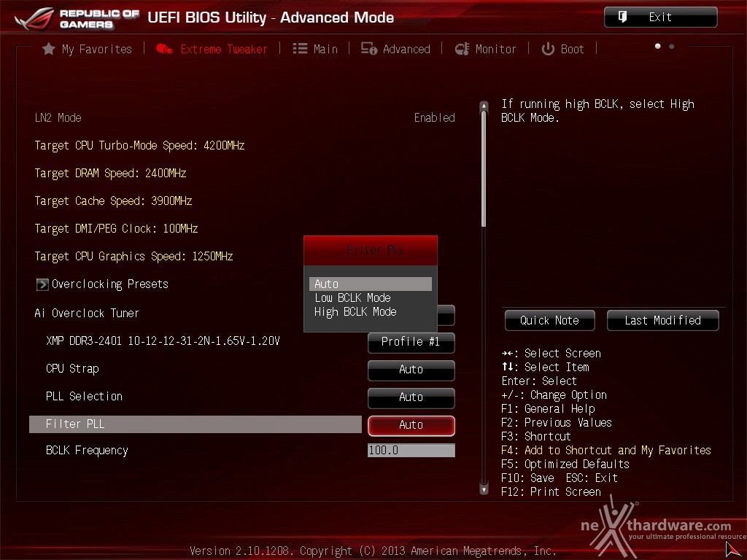
Task: Click the second page indicator dot
Action: click(x=672, y=46)
